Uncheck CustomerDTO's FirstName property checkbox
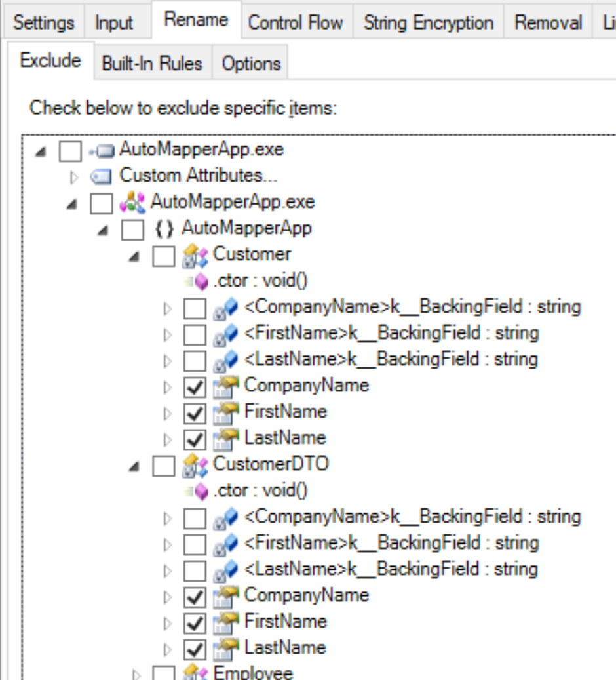Image resolution: width=616 pixels, height=680 pixels. pyautogui.click(x=195, y=623)
